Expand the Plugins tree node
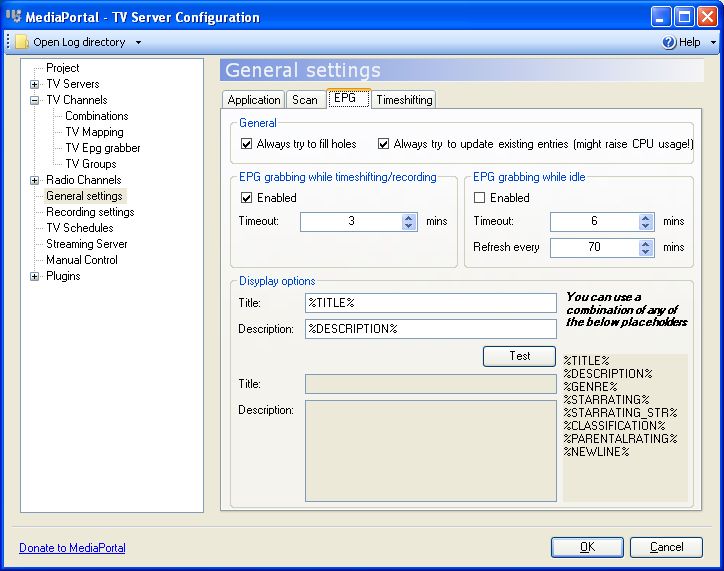The image size is (724, 571). click(x=35, y=276)
